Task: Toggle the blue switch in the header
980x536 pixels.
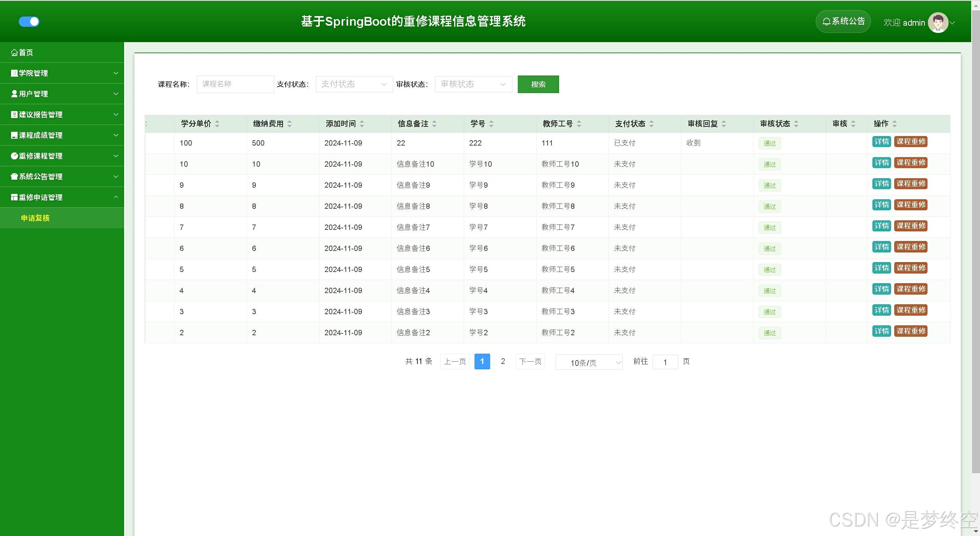Action: (29, 21)
